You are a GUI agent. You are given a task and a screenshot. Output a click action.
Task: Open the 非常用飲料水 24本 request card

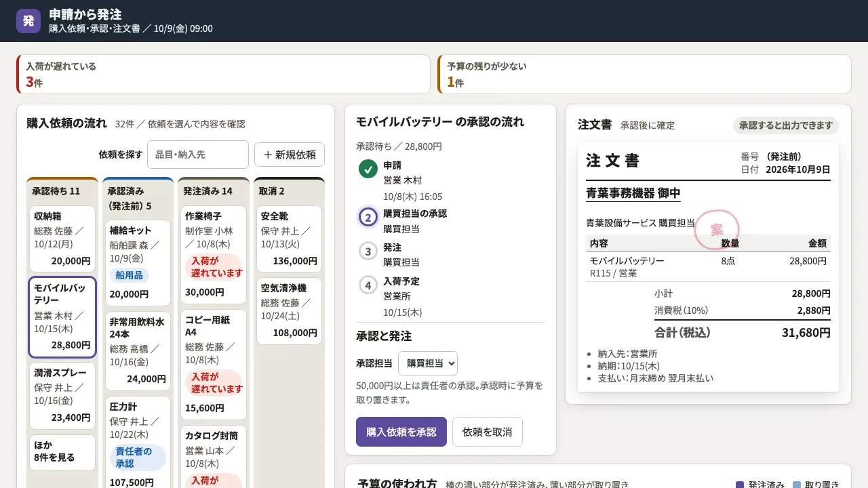point(138,351)
